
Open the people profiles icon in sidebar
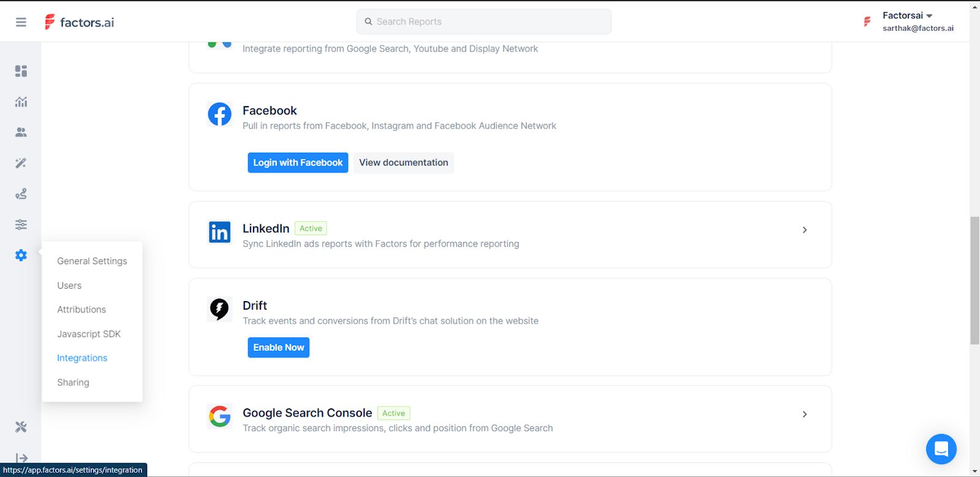click(21, 132)
